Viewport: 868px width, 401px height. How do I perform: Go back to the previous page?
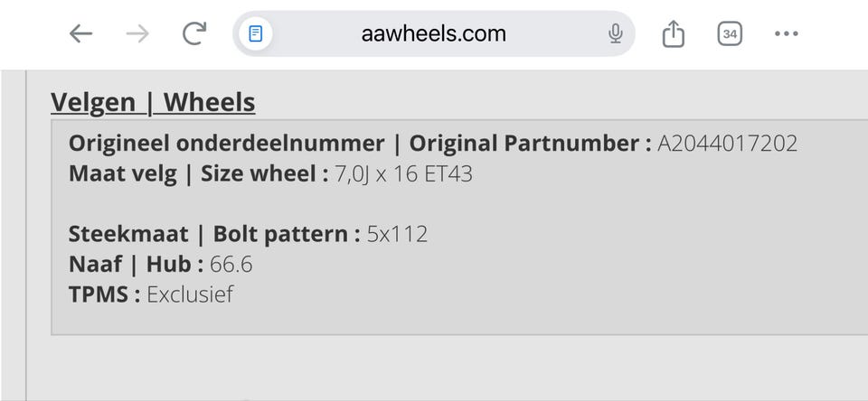pyautogui.click(x=81, y=34)
